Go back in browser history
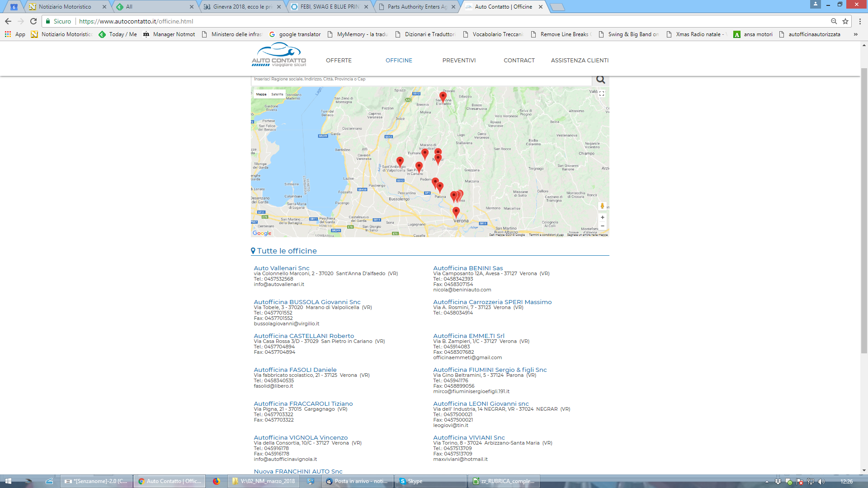 [8, 21]
